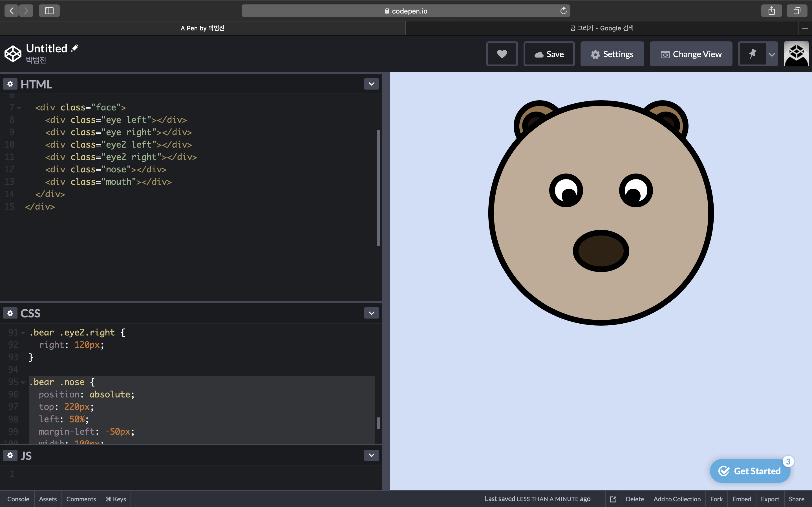
Task: Click the CodePen logo icon
Action: pos(13,54)
